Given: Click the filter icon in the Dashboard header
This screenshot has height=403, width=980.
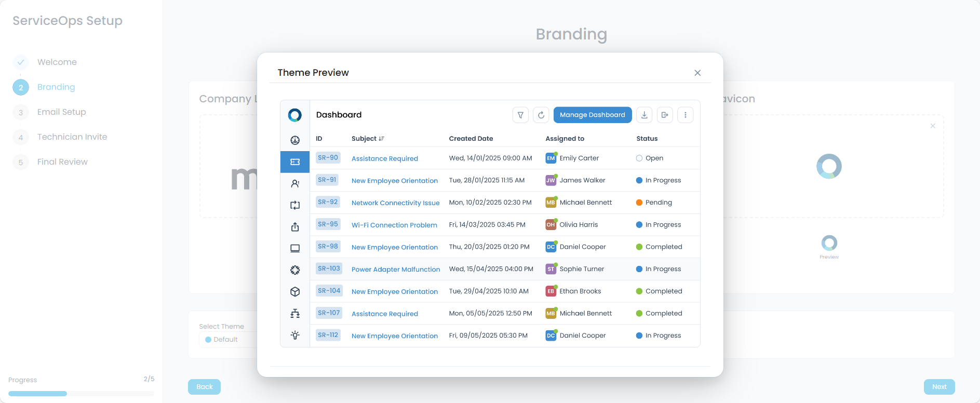Looking at the screenshot, I should [x=520, y=115].
